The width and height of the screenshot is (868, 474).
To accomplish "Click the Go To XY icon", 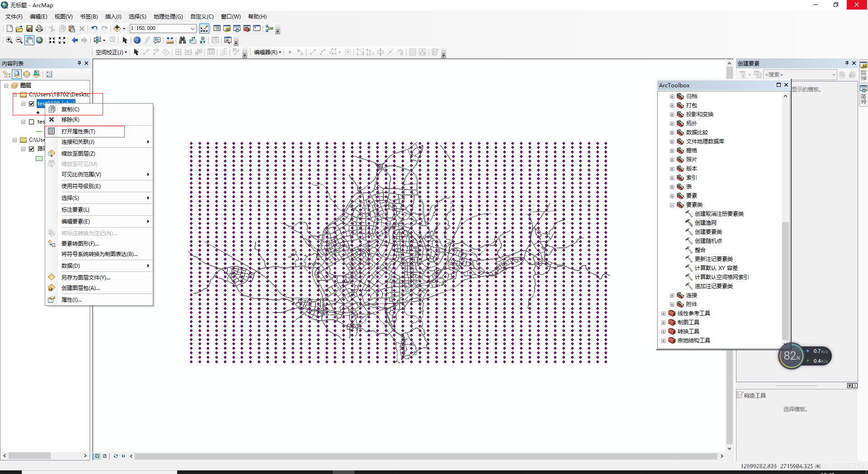I will [203, 40].
